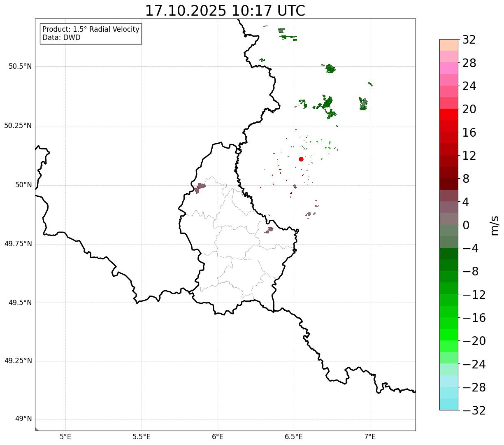Click the peach top swatch of the colorbar
Viewport: 504px width, 445px height.
coord(449,45)
